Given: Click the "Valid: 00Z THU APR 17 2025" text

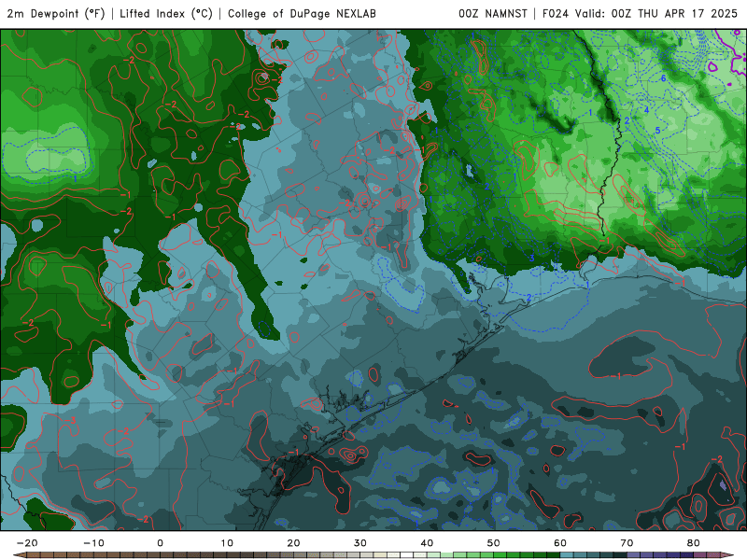Looking at the screenshot, I should click(656, 14).
